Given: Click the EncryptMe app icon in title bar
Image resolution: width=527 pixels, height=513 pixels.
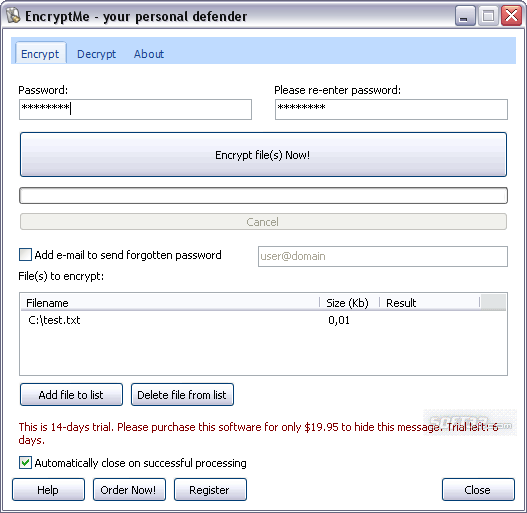Looking at the screenshot, I should (x=13, y=16).
